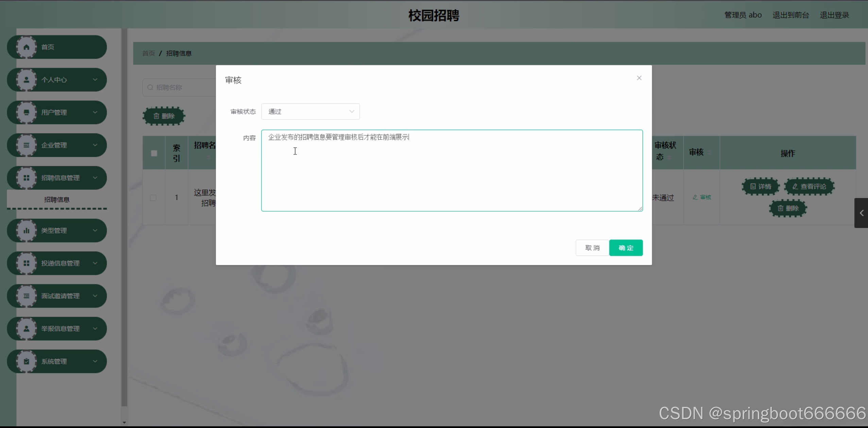The image size is (868, 428).
Task: Click the 退出登录 link in the header
Action: coord(834,15)
